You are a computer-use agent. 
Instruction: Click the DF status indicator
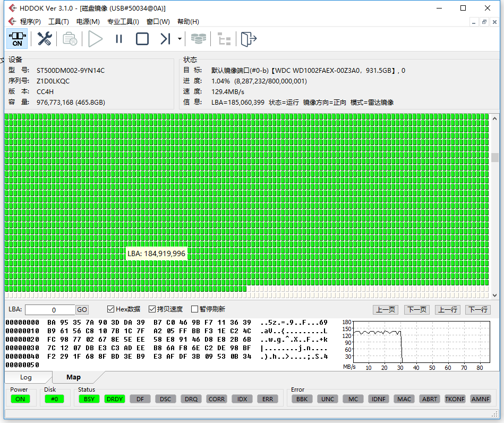[140, 399]
